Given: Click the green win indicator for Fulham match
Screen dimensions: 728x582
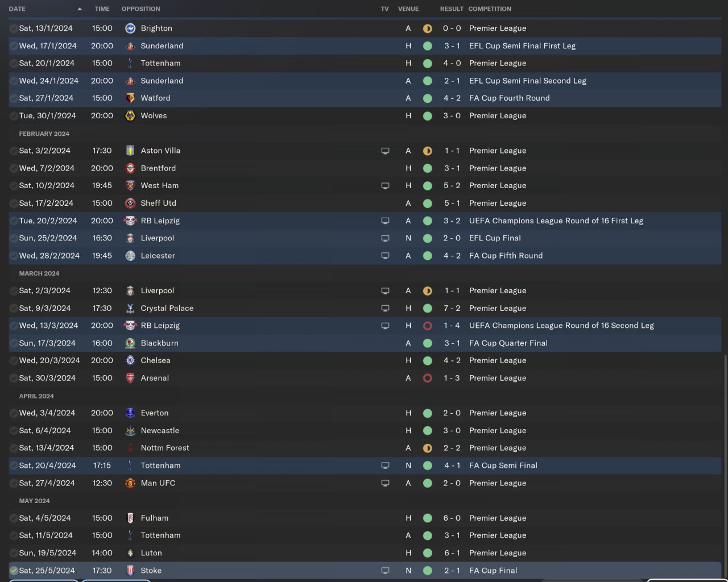Looking at the screenshot, I should pyautogui.click(x=428, y=518).
